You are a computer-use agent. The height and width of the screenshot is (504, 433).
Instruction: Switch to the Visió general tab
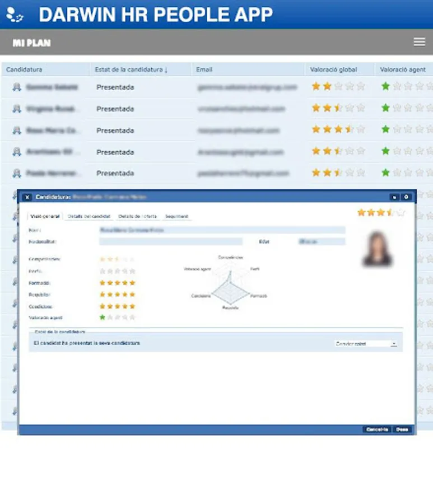45,216
